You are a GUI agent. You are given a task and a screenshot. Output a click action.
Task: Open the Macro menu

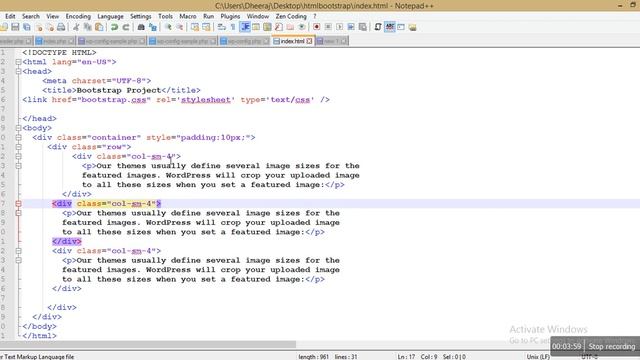pyautogui.click(x=188, y=16)
